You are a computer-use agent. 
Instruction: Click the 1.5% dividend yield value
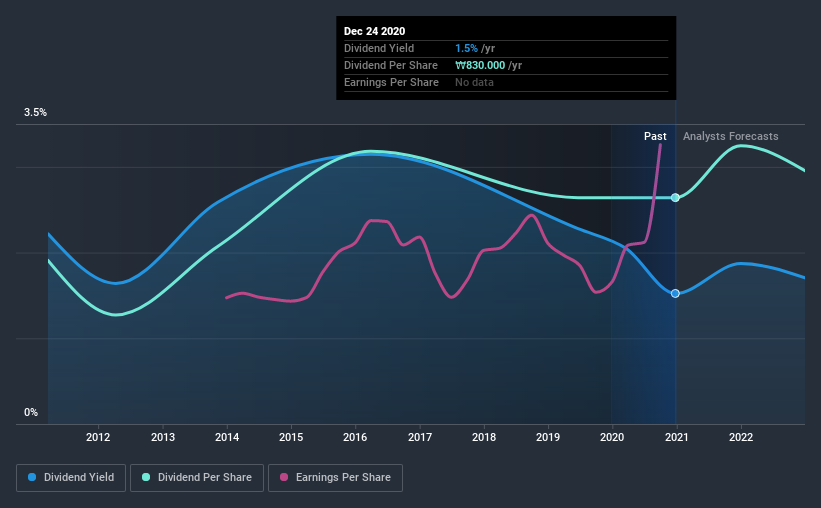tap(466, 48)
